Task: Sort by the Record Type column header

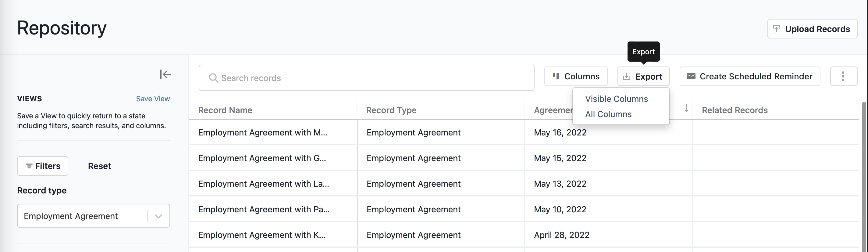Action: (391, 110)
